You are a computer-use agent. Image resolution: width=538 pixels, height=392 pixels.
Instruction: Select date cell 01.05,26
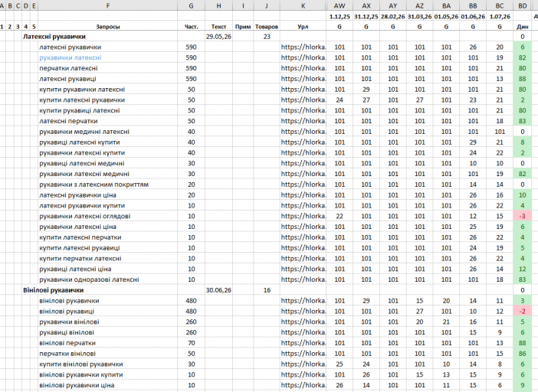(446, 16)
